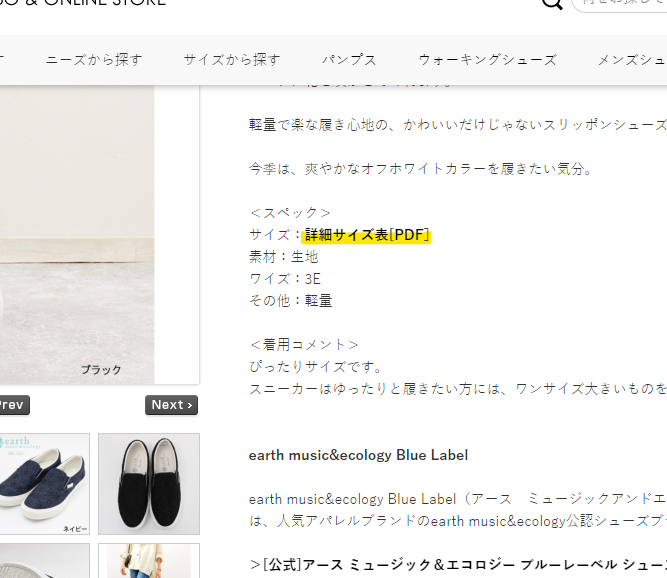667x578 pixels.
Task: Select the gray shoe sole thumbnail
Action: 45,561
